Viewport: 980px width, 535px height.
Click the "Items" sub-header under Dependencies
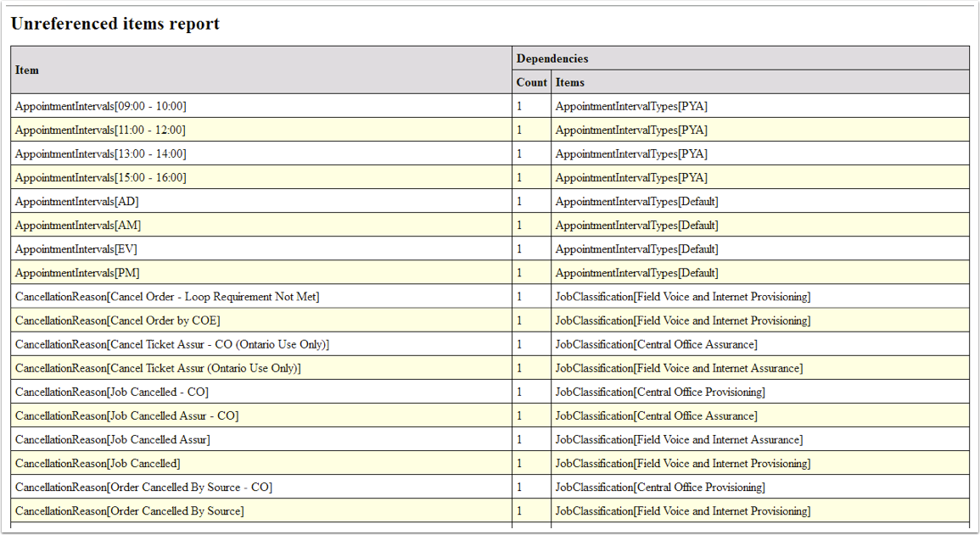569,82
